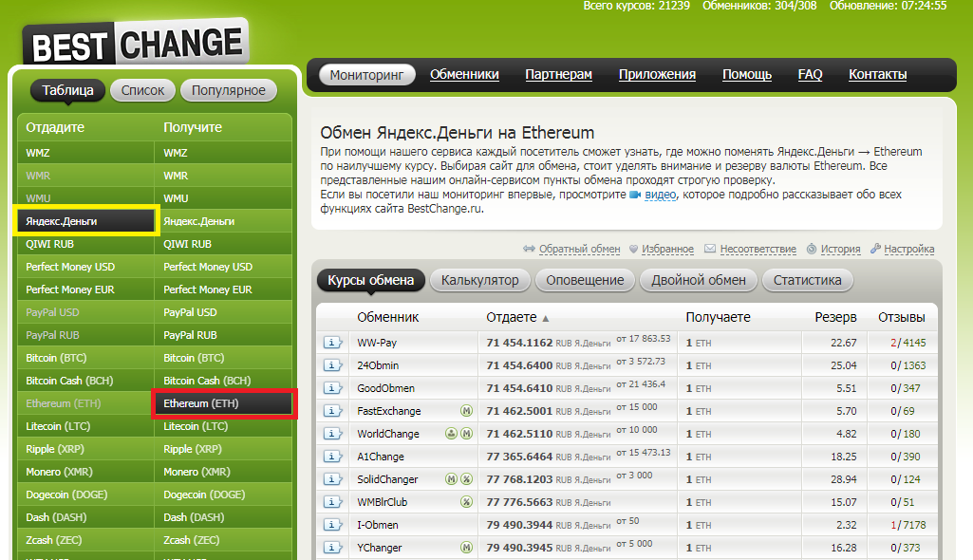Click the person badge next to WorldChange
This screenshot has height=560, width=973.
(451, 434)
